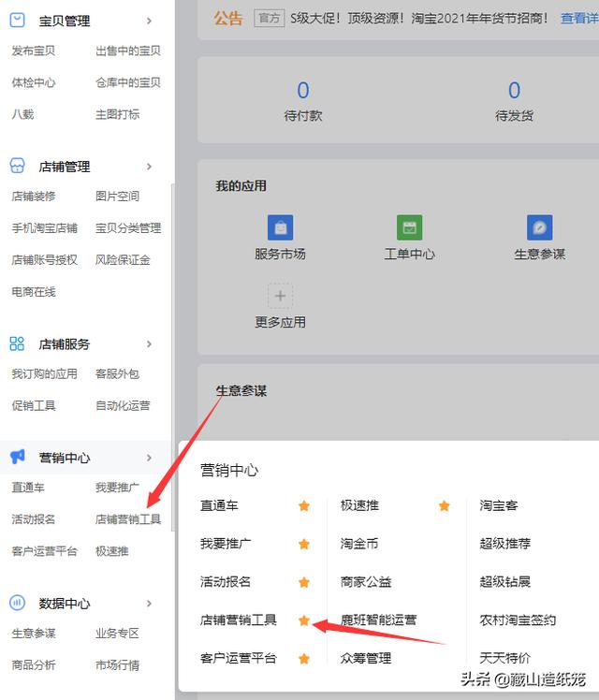Open 商品分析 in the sidebar
This screenshot has height=700, width=599.
coord(34,665)
